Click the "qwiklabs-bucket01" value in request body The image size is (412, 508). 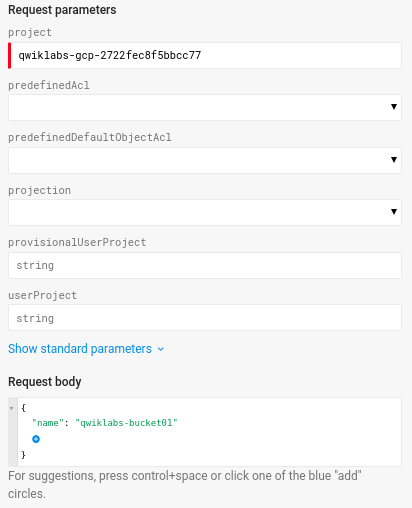pos(126,423)
